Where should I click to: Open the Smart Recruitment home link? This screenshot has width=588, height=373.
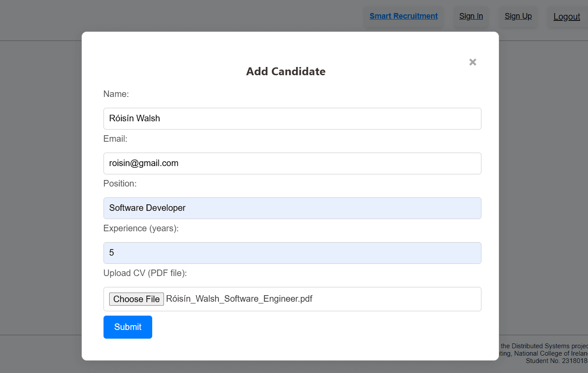point(404,16)
